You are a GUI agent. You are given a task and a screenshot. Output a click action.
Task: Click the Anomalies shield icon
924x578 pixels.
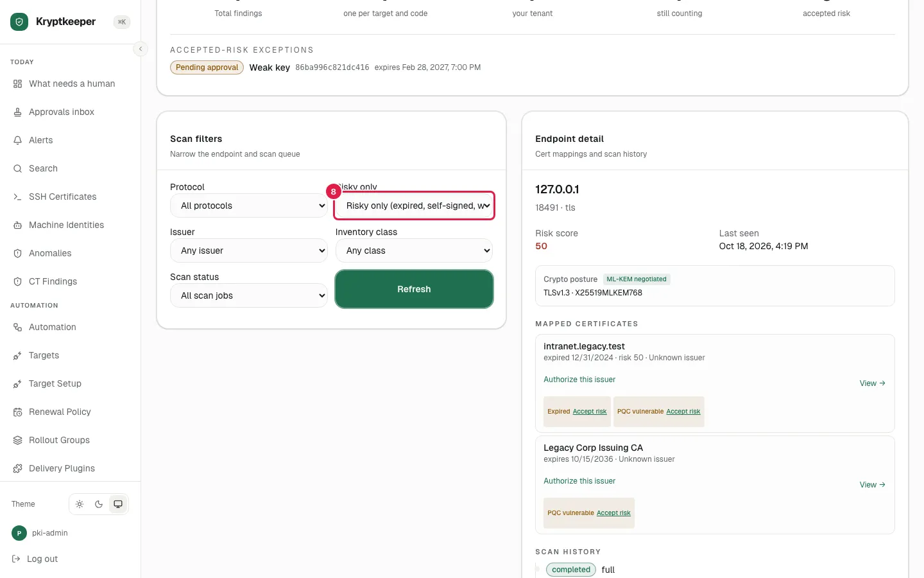[17, 253]
